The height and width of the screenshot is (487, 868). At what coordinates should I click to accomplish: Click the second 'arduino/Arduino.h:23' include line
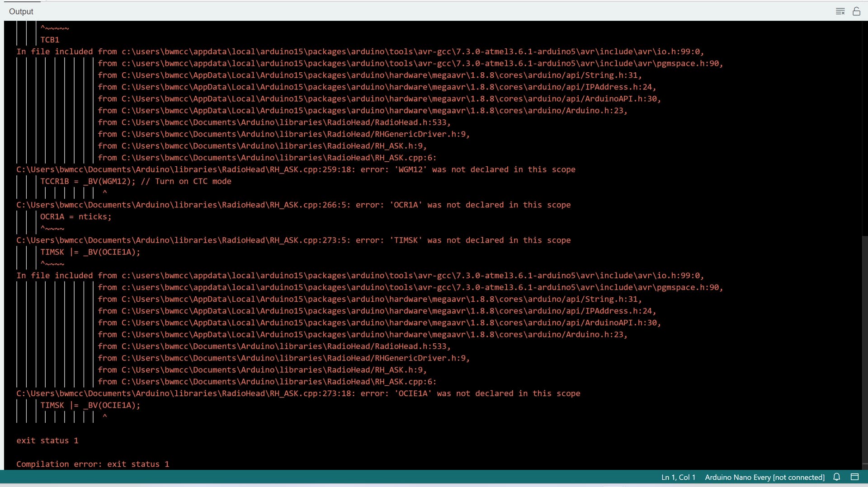363,334
